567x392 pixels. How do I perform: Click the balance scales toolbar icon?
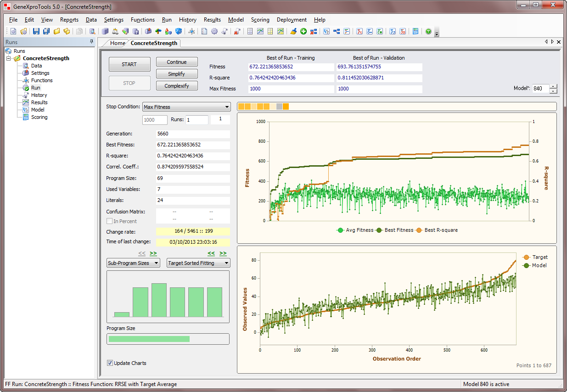point(115,32)
